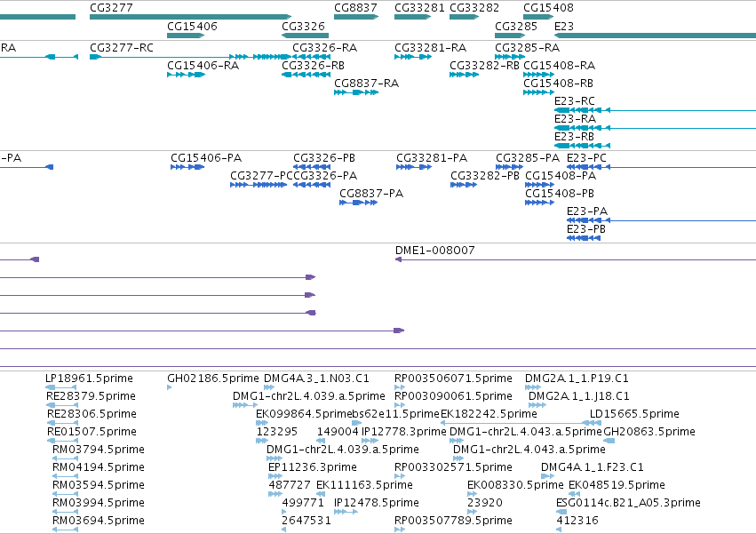The height and width of the screenshot is (534, 756).
Task: Select the DMG2A.1_1.P19.C1 label
Action: click(577, 379)
